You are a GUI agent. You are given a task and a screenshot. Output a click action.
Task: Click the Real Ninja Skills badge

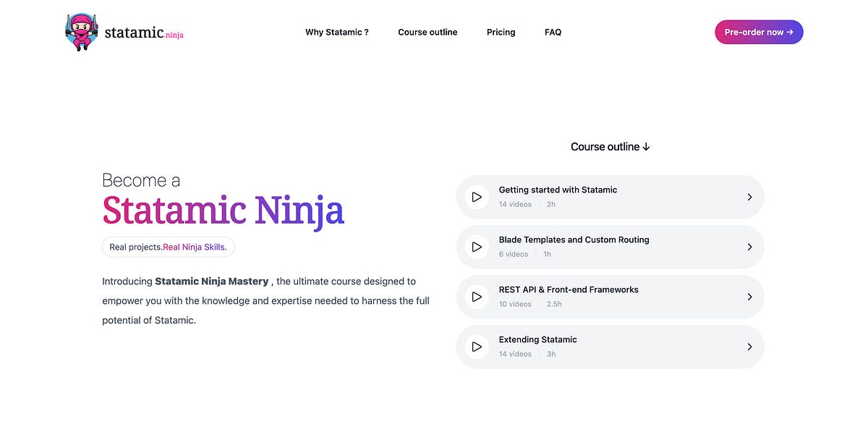168,247
